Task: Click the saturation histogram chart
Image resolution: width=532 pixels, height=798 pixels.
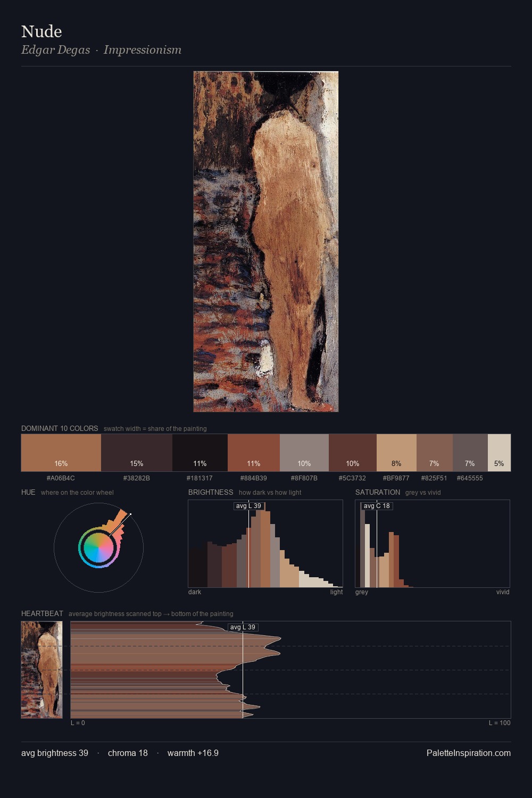Action: (433, 544)
